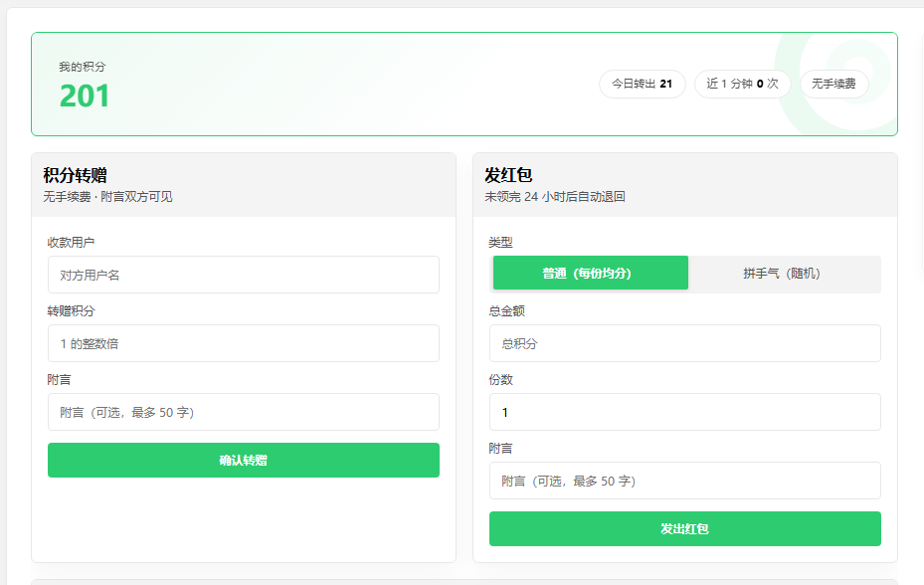
Task: Click the 份数 quantity field
Action: 684,412
